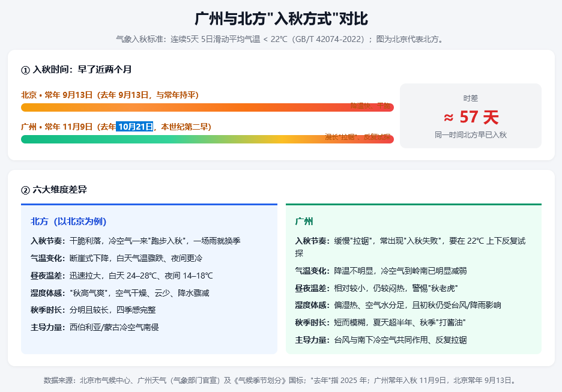Select the heading ② 六大维度差异
Viewport: 562px width, 392px height.
[54, 190]
